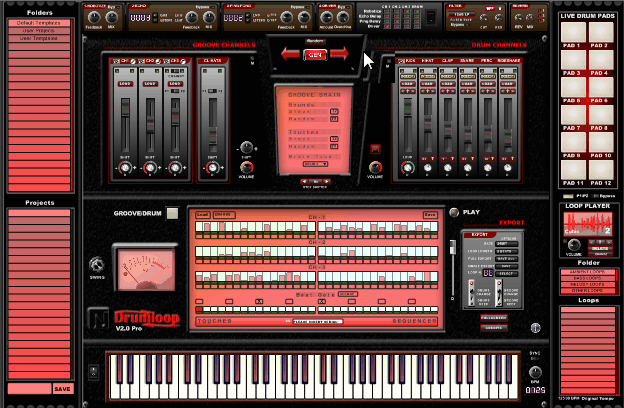
Task: Click the Load button in sequencer
Action: 203,215
